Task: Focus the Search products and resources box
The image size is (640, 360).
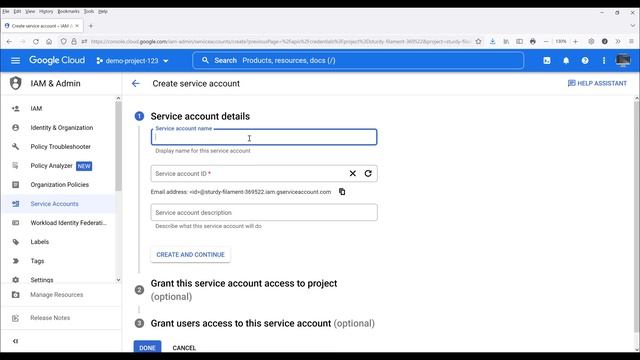Action: click(x=358, y=60)
